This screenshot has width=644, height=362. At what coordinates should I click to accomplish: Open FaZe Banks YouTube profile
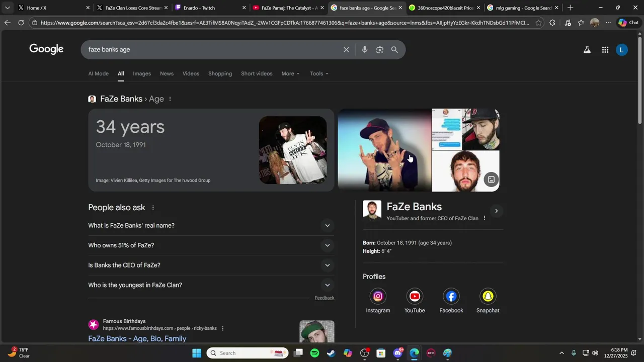coord(415,301)
